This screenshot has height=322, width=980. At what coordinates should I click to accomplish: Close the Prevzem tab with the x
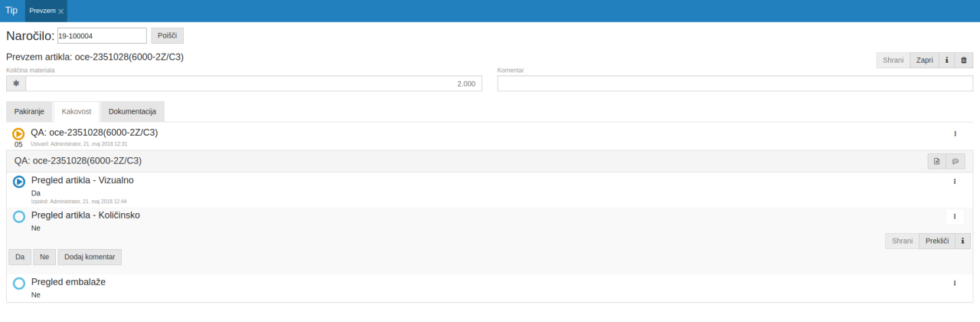click(61, 11)
